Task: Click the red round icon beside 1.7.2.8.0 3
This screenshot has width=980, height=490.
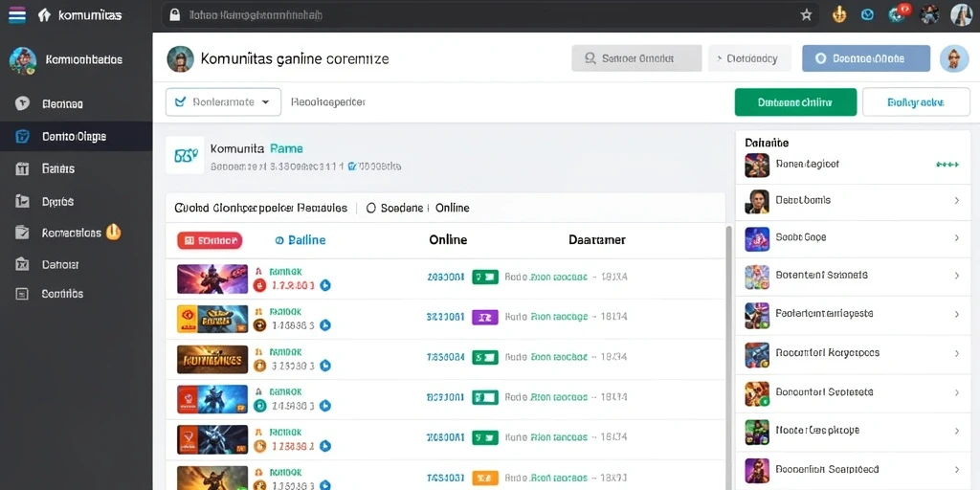Action: point(259,285)
